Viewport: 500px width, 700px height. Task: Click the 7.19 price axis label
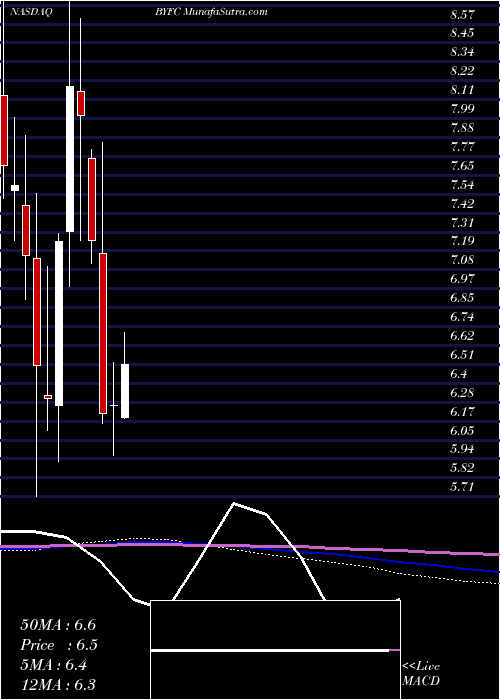coord(462,242)
